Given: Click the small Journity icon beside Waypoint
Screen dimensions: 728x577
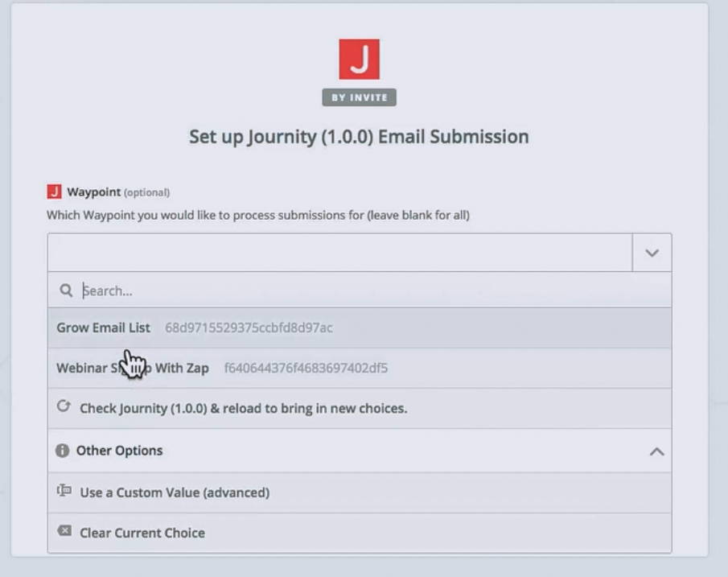Looking at the screenshot, I should (54, 192).
